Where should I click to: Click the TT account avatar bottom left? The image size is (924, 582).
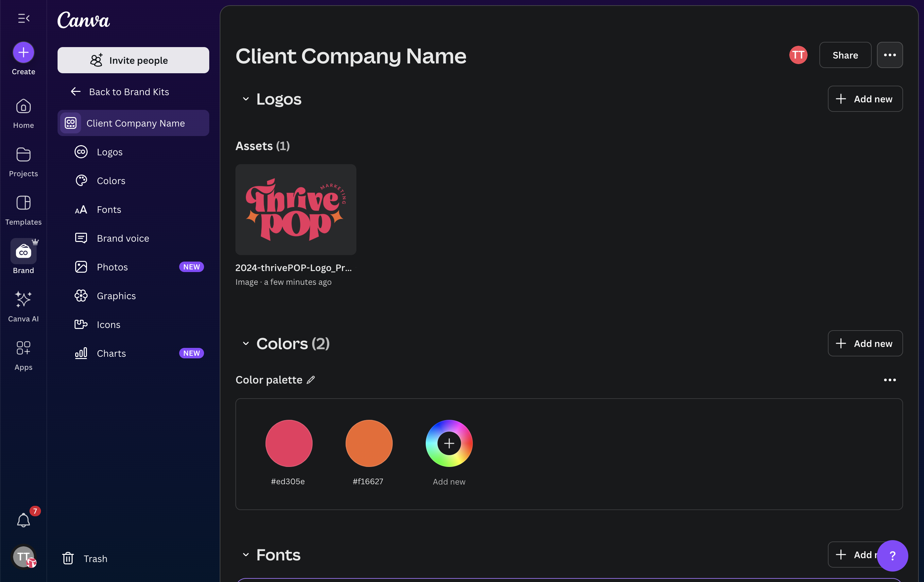(24, 556)
